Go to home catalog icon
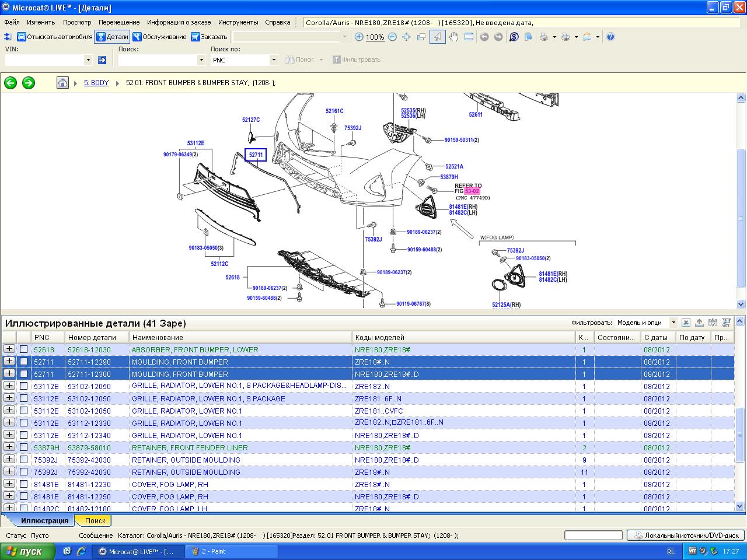 [x=62, y=83]
